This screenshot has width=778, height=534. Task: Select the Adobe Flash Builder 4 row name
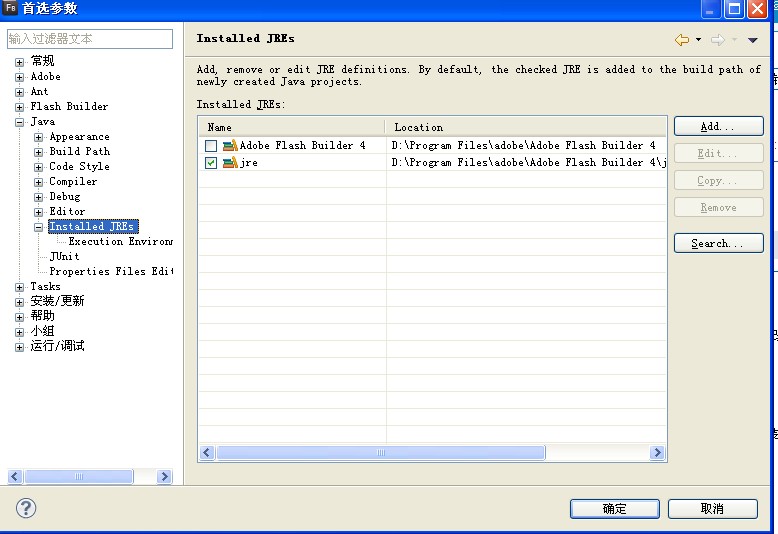(302, 145)
